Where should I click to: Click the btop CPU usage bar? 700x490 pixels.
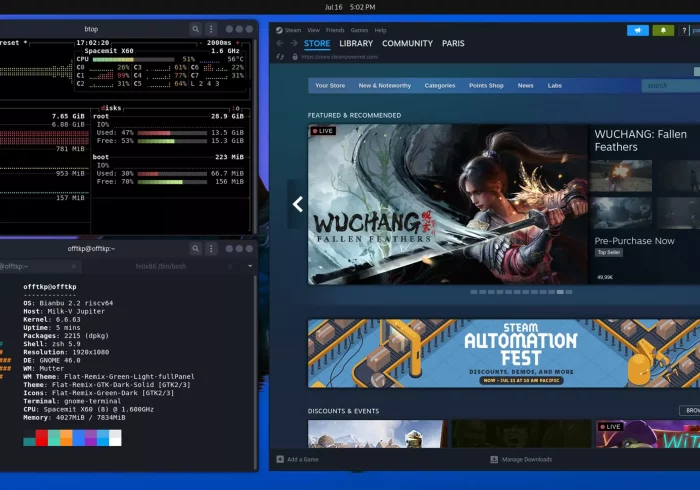tap(133, 59)
